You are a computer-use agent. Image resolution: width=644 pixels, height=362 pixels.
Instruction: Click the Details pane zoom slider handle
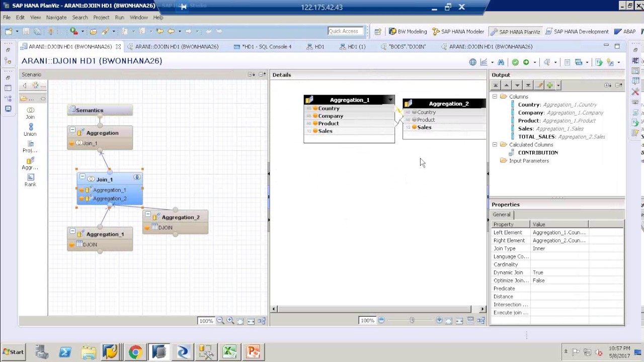(412, 320)
